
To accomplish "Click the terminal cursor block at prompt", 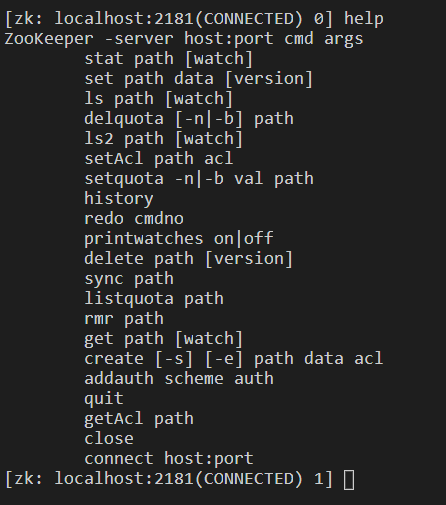I will [349, 480].
